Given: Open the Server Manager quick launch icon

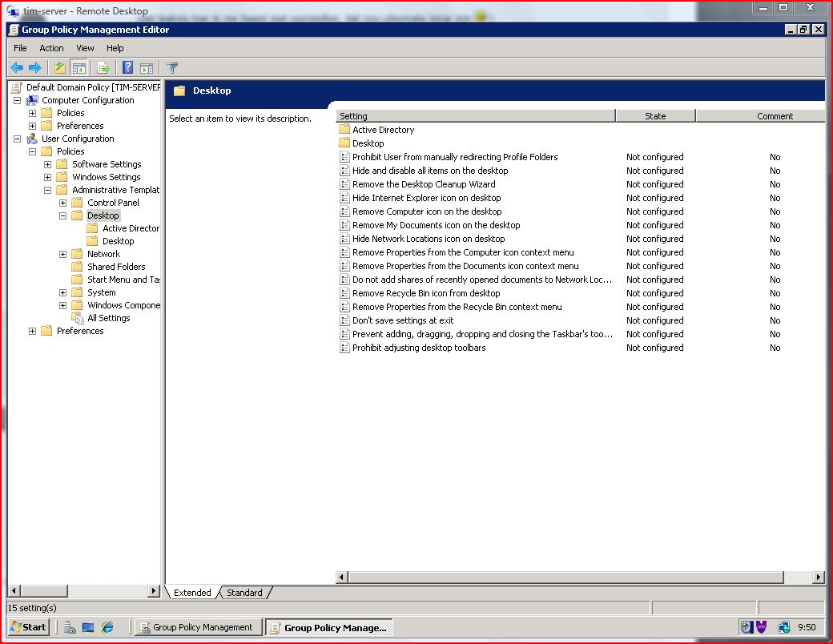Looking at the screenshot, I should (x=70, y=627).
